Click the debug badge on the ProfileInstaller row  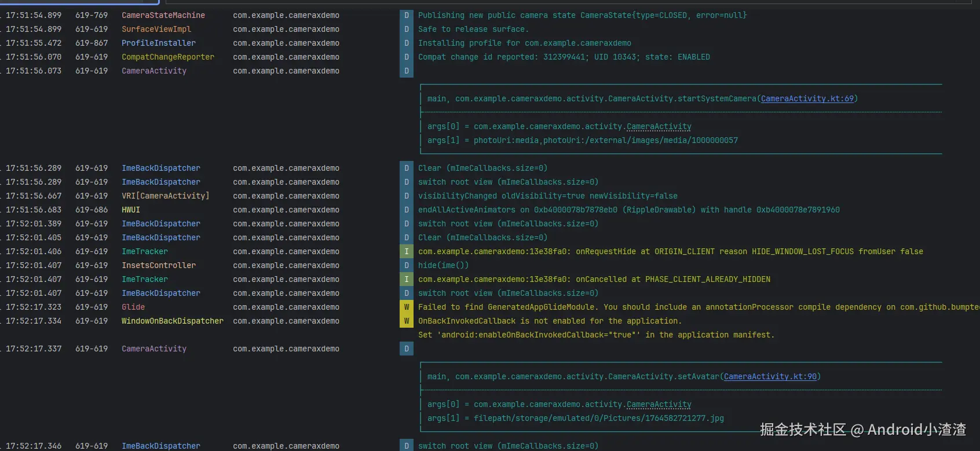407,43
